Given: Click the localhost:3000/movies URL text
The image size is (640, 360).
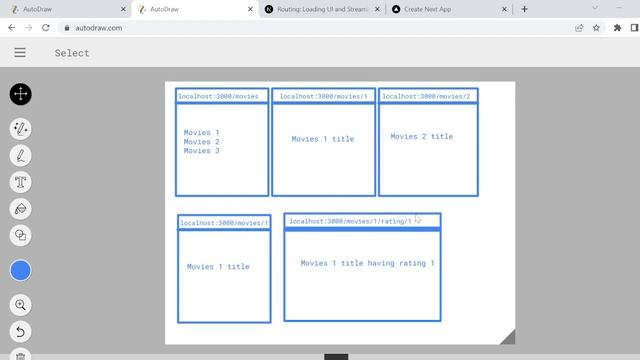Looking at the screenshot, I should point(218,96).
